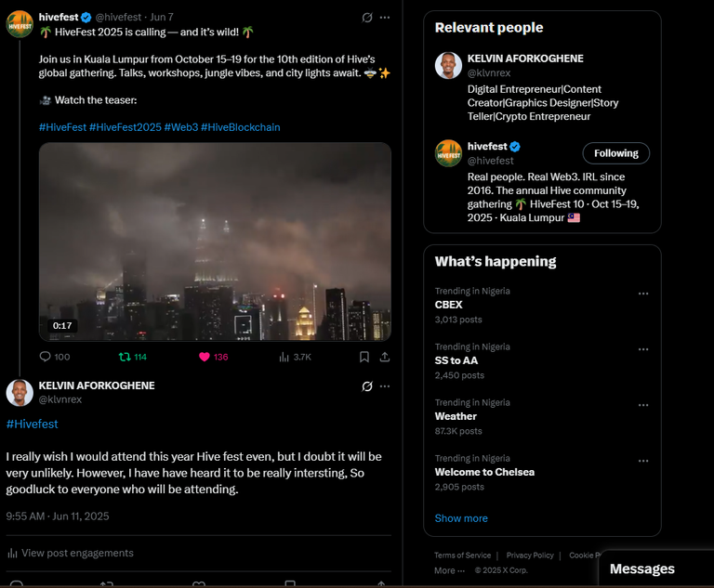
Task: Click the share icon under hivefest video
Action: coord(385,357)
